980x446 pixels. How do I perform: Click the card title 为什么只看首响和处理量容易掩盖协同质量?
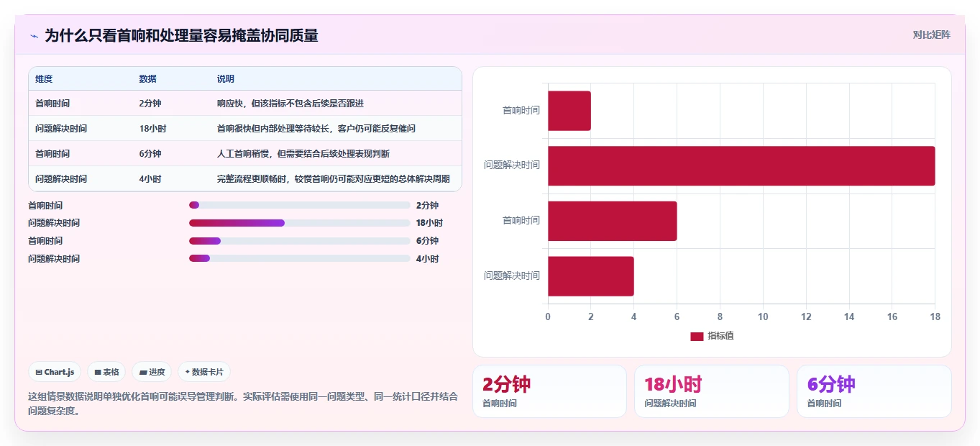point(181,35)
